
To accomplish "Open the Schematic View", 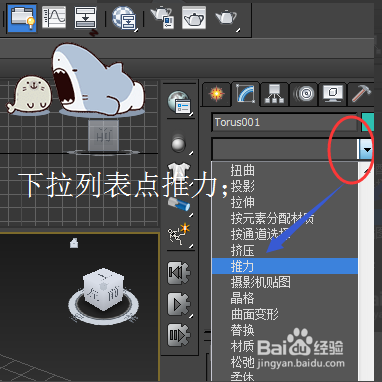I will [x=85, y=18].
